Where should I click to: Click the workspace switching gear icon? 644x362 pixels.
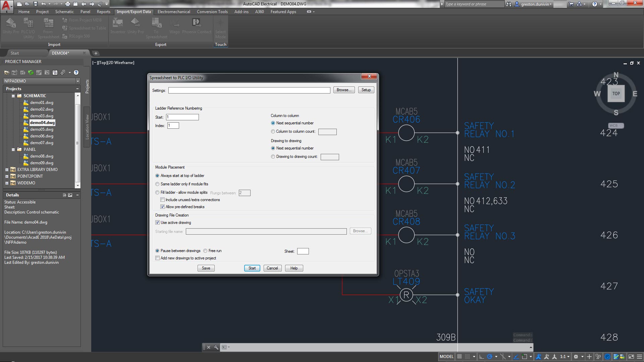(576, 357)
